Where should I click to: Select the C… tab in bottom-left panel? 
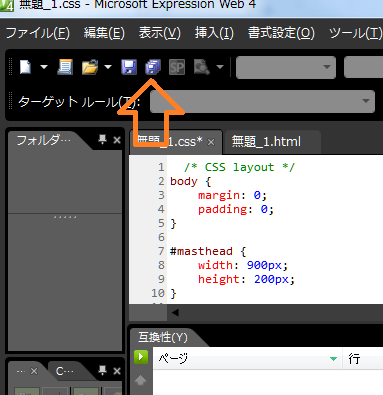(65, 371)
